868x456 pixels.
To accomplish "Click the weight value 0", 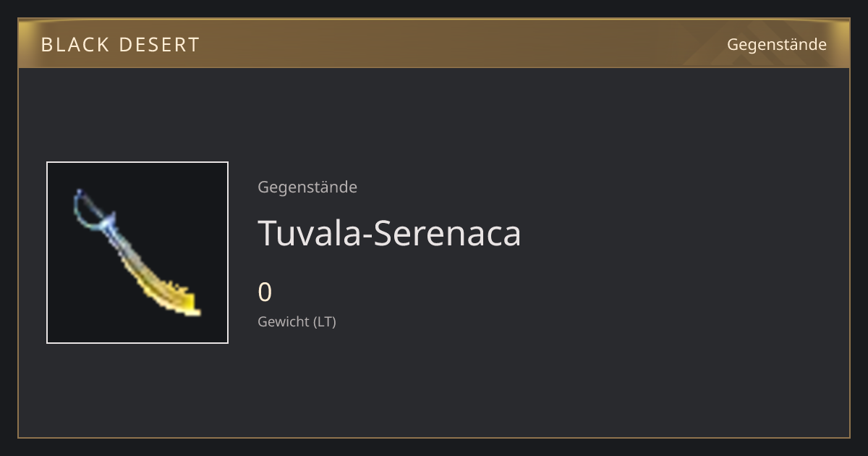I will (265, 292).
